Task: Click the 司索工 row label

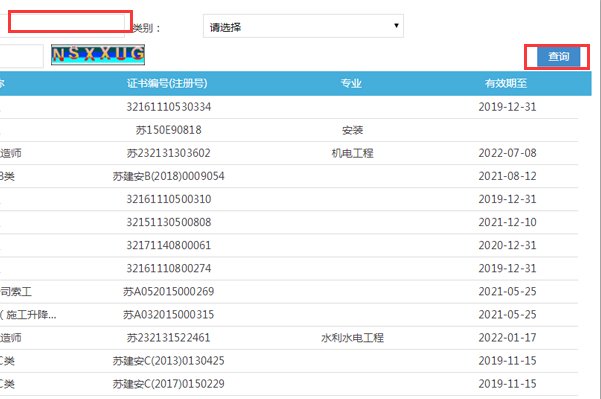Action: 16,292
